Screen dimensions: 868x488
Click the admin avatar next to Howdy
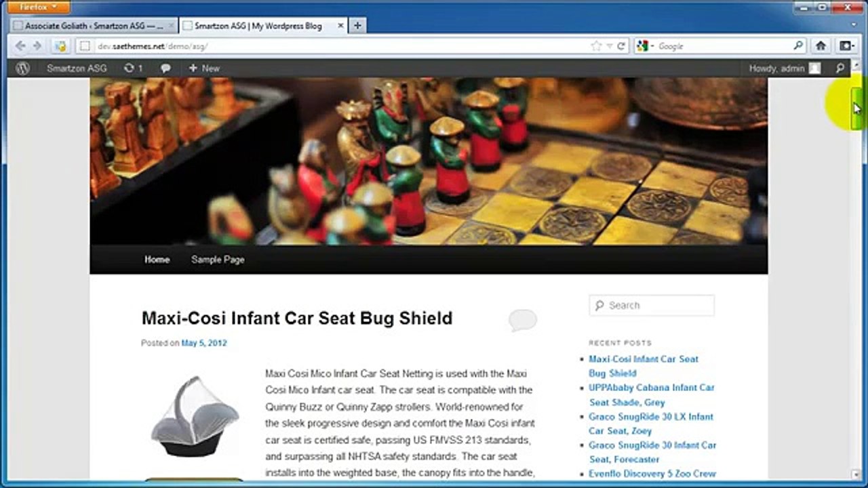tap(814, 68)
